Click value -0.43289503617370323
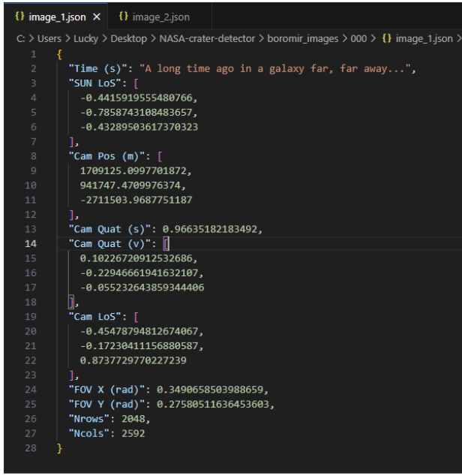The height and width of the screenshot is (476, 462). click(x=139, y=127)
